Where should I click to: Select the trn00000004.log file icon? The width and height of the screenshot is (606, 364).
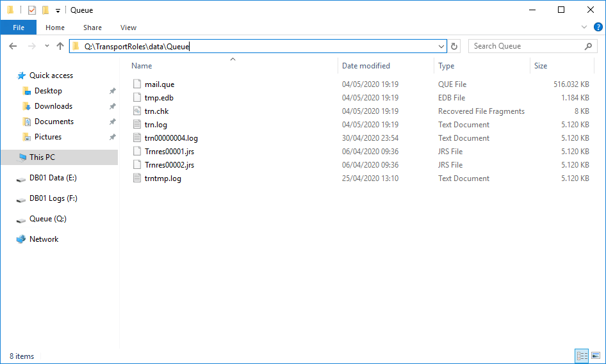coord(137,138)
